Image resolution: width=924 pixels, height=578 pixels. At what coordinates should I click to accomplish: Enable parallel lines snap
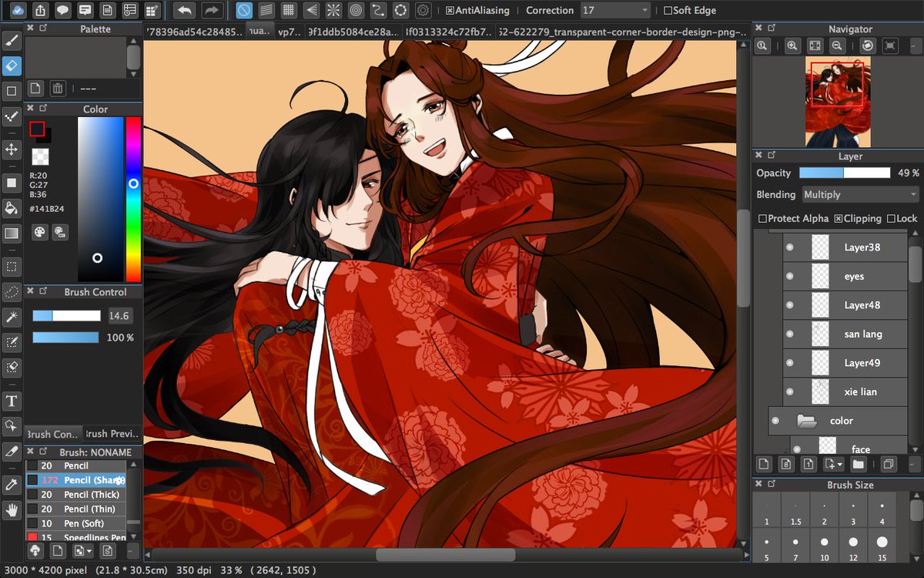point(266,11)
